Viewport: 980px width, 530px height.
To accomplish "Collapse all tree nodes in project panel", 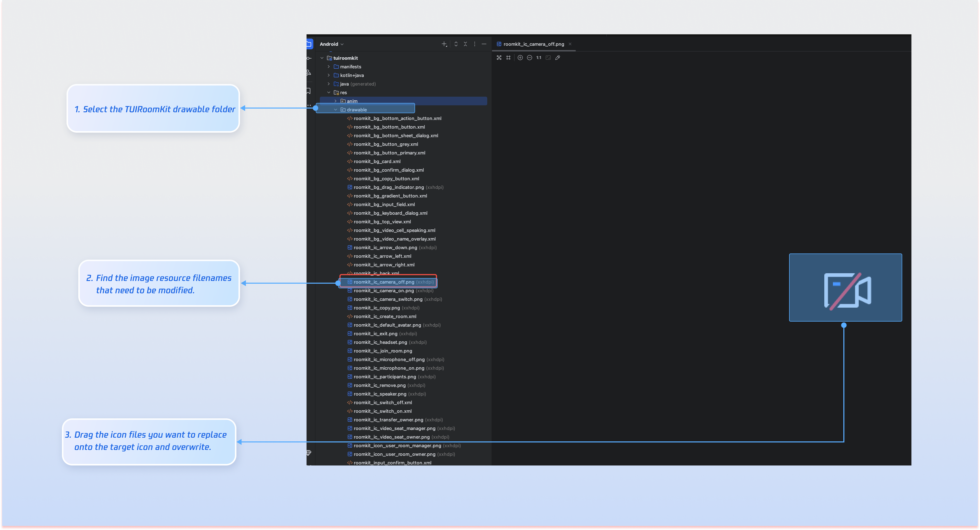I will (x=465, y=44).
